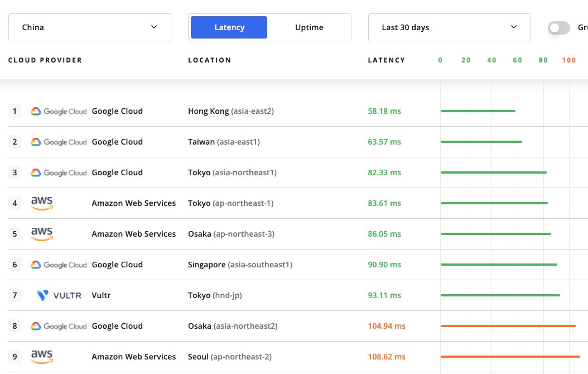Toggle the switch next to the date range

pos(559,28)
